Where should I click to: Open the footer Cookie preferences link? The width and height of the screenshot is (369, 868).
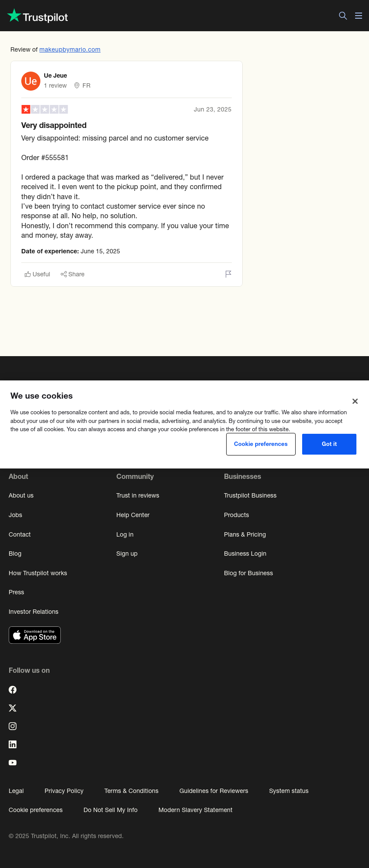coord(36,810)
